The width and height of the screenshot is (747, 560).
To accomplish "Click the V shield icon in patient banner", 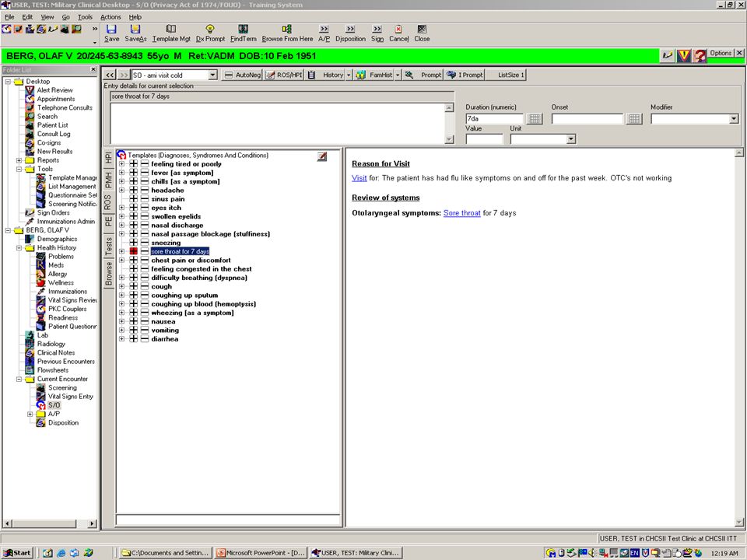I will [x=684, y=56].
